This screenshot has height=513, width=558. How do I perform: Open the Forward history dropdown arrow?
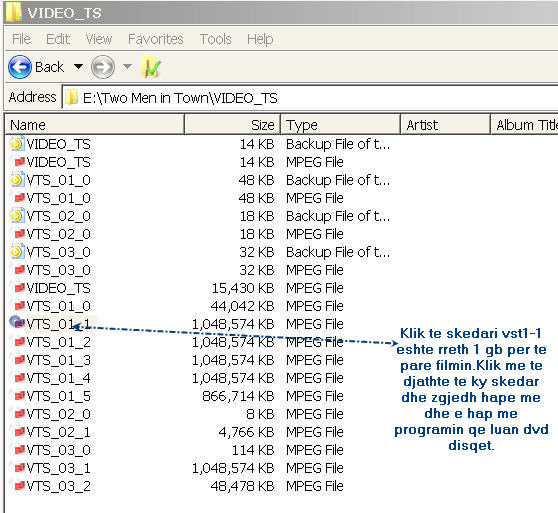(x=127, y=67)
